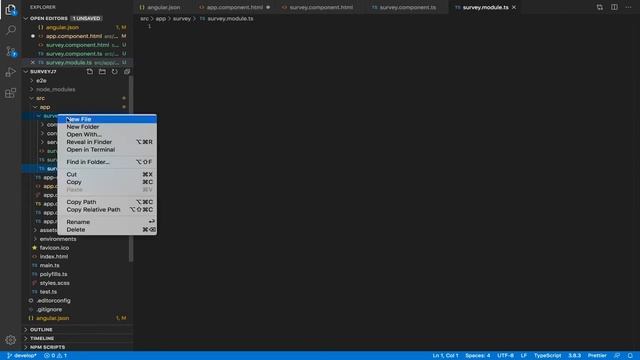This screenshot has width=640, height=360.
Task: Select Copy Relative Path menu item
Action: 107,209
